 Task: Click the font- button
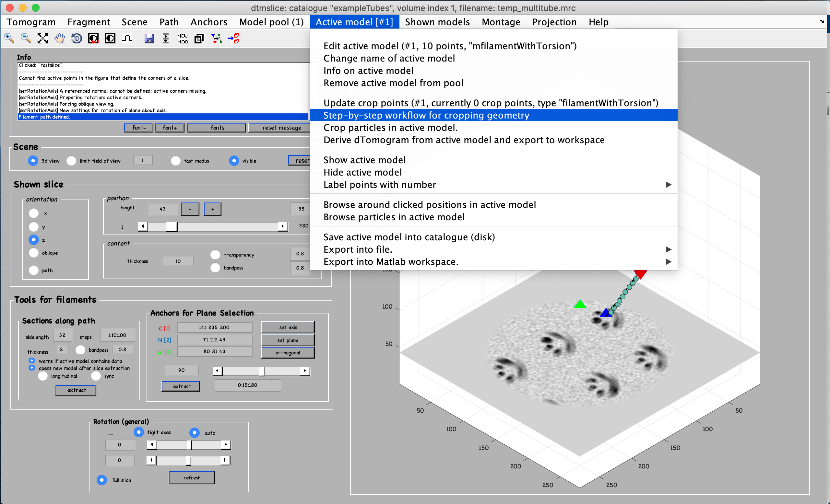[139, 128]
